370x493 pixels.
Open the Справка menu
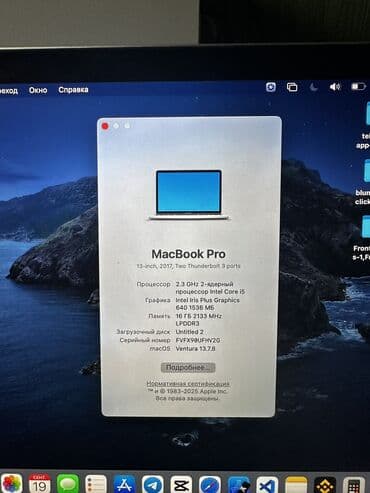[x=73, y=90]
